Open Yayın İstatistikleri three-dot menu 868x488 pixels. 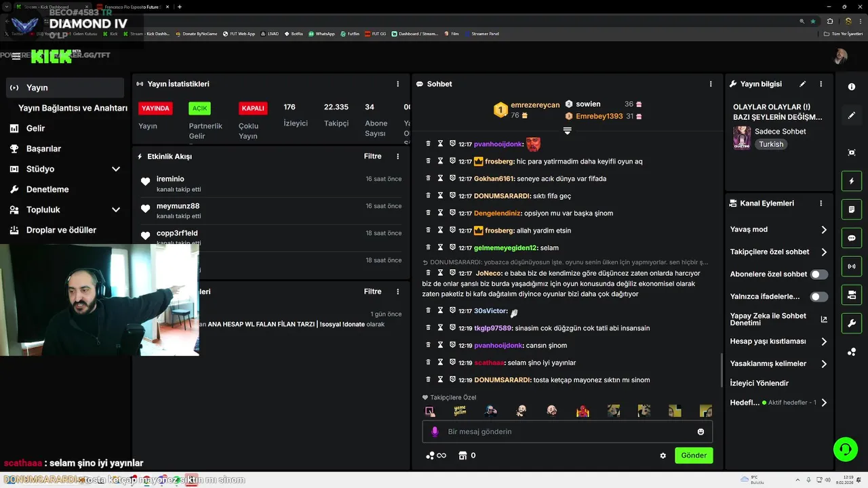[398, 84]
